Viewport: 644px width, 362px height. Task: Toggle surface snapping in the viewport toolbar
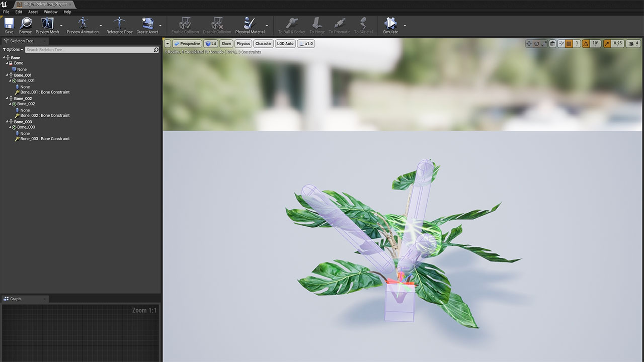pyautogui.click(x=560, y=44)
